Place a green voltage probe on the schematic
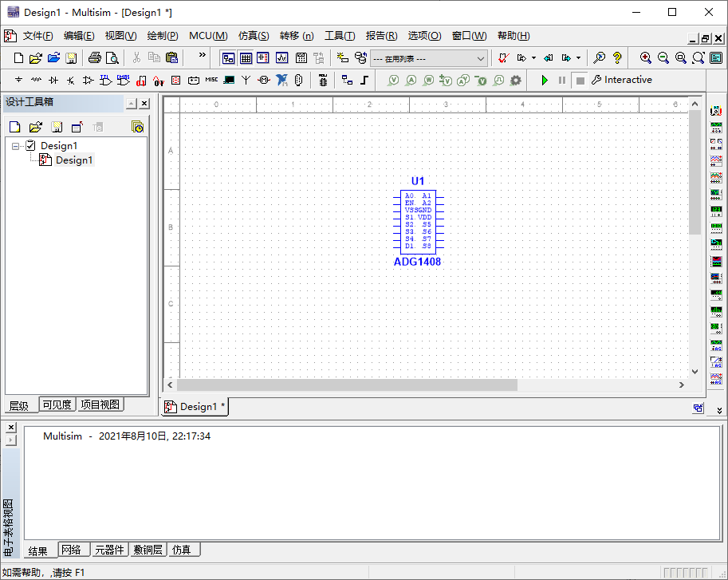Screen dimensions: 728x580 pyautogui.click(x=393, y=80)
